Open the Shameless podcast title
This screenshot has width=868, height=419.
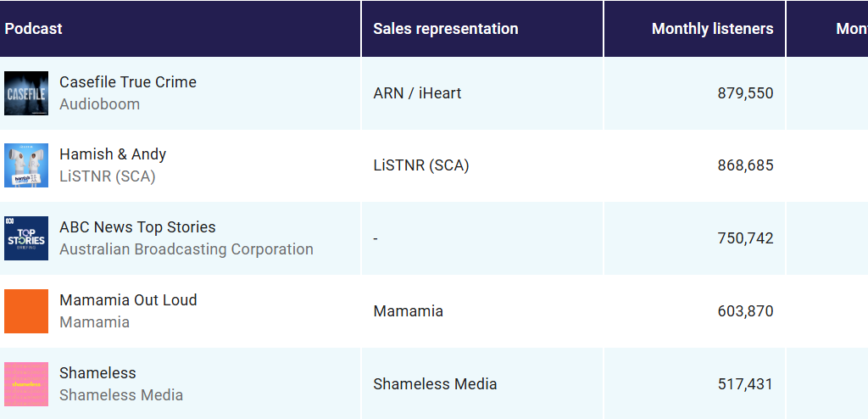97,373
